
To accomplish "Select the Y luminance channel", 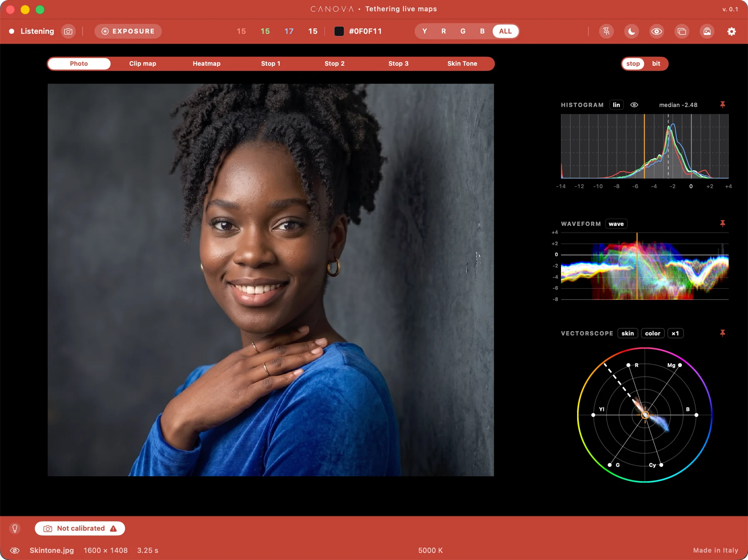I will [425, 31].
